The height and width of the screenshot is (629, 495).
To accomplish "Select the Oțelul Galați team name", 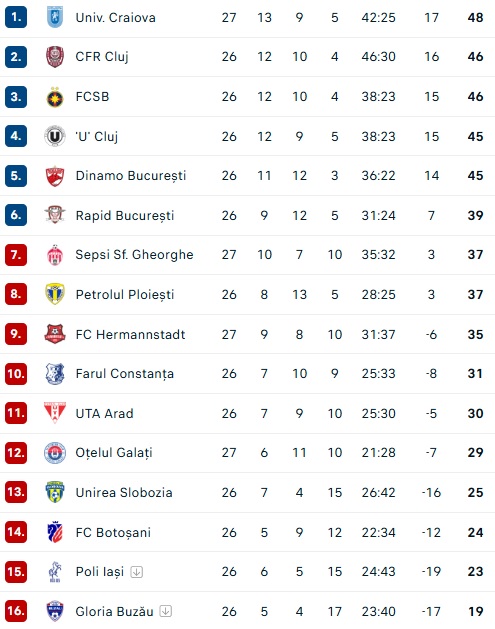I will (x=114, y=453).
